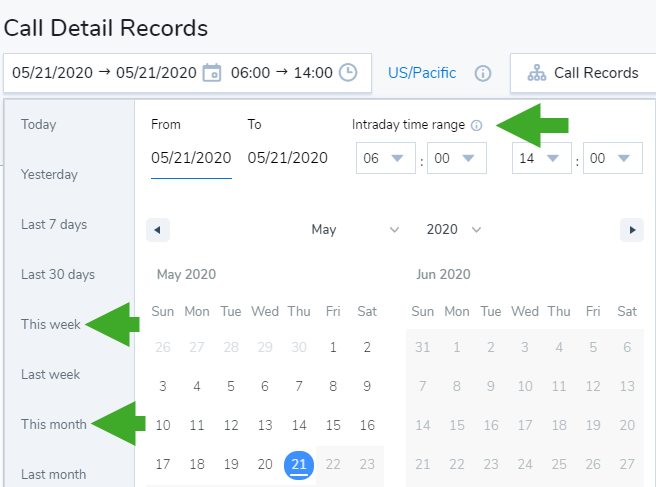Choose May 13 in the calendar
Image resolution: width=656 pixels, height=487 pixels.
pos(265,425)
